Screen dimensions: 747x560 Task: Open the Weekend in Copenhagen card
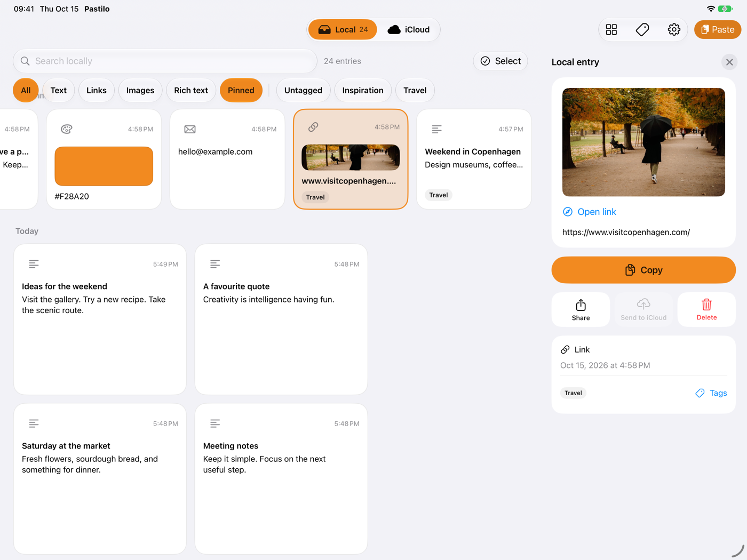[x=474, y=159]
